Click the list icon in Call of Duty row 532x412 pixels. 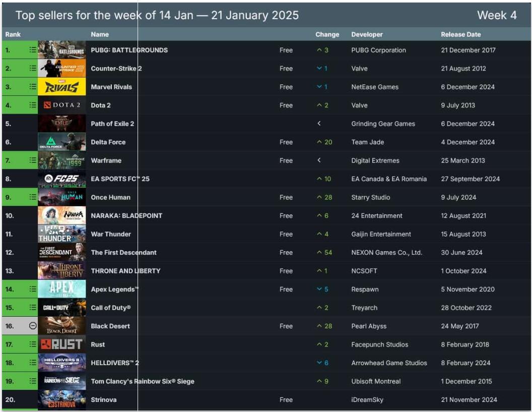tap(33, 308)
